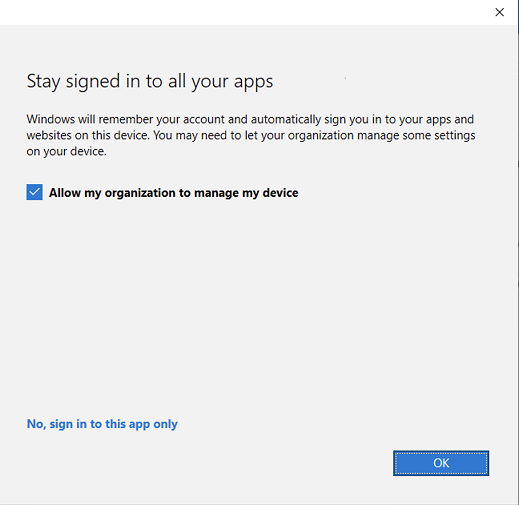Disable organization device management option
The width and height of the screenshot is (519, 505).
(x=34, y=192)
